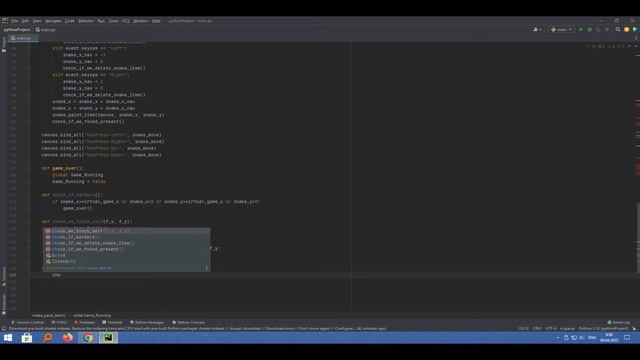Viewport: 640px width, 360px height.
Task: Open the Refactor menu
Action: click(86, 21)
